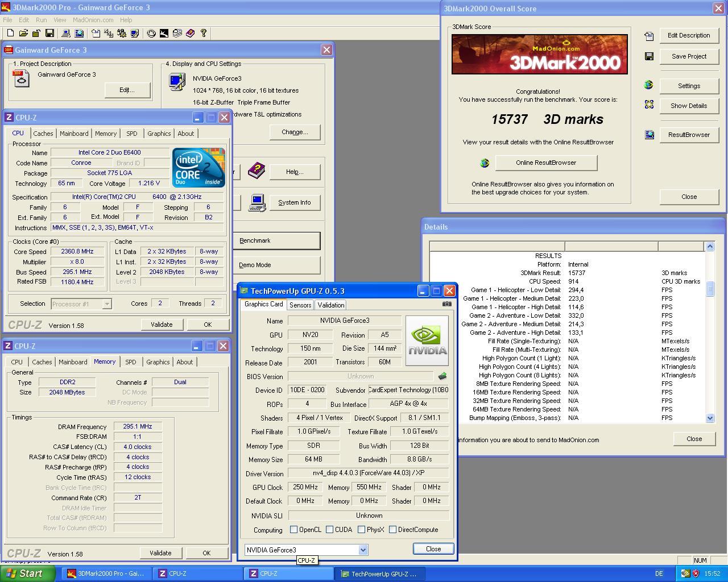728x582 pixels.
Task: Open the Processor #1 selection dropdown
Action: (x=106, y=304)
